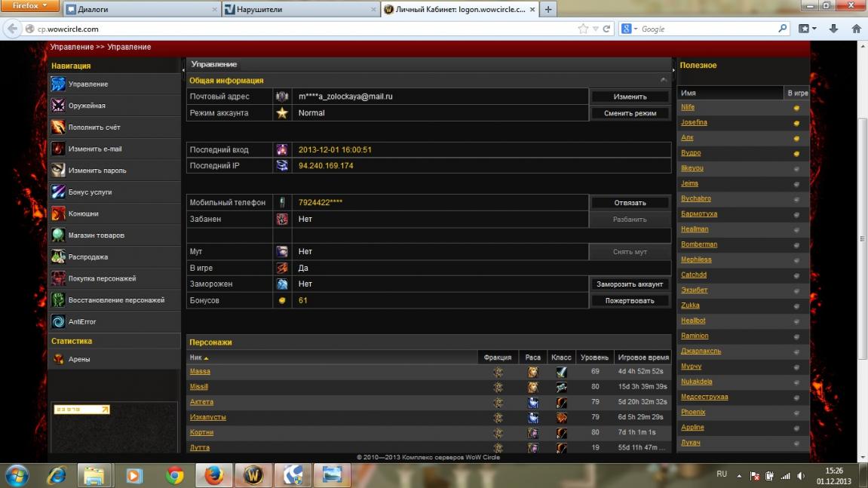Select the Конюшни icon in navigation
Image resolution: width=868 pixels, height=488 pixels.
pyautogui.click(x=58, y=213)
